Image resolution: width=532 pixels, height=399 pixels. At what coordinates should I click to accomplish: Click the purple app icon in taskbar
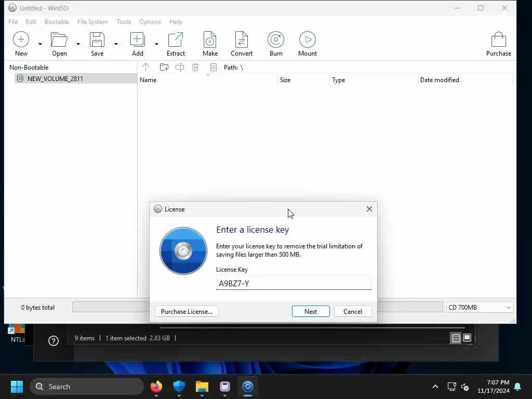224,387
